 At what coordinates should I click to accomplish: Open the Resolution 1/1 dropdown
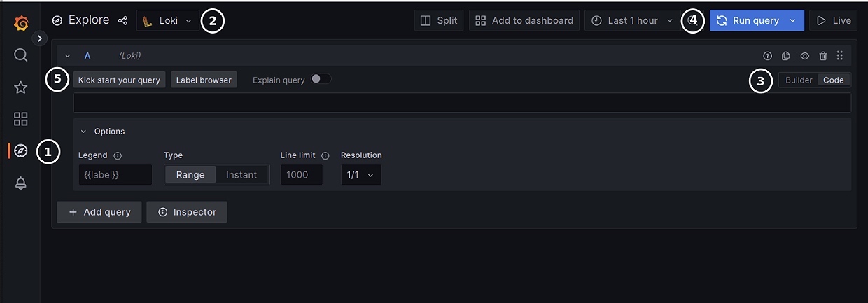click(x=361, y=175)
